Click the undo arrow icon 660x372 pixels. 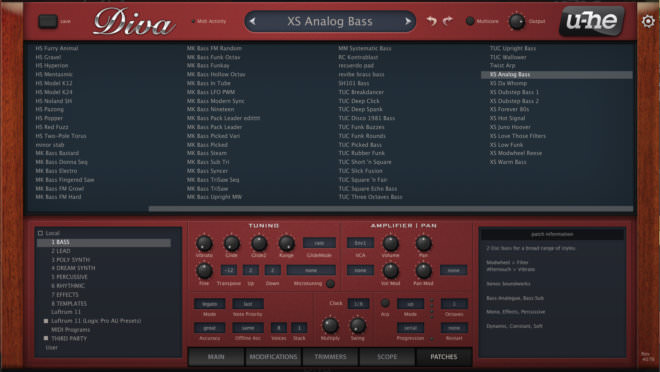coord(431,21)
